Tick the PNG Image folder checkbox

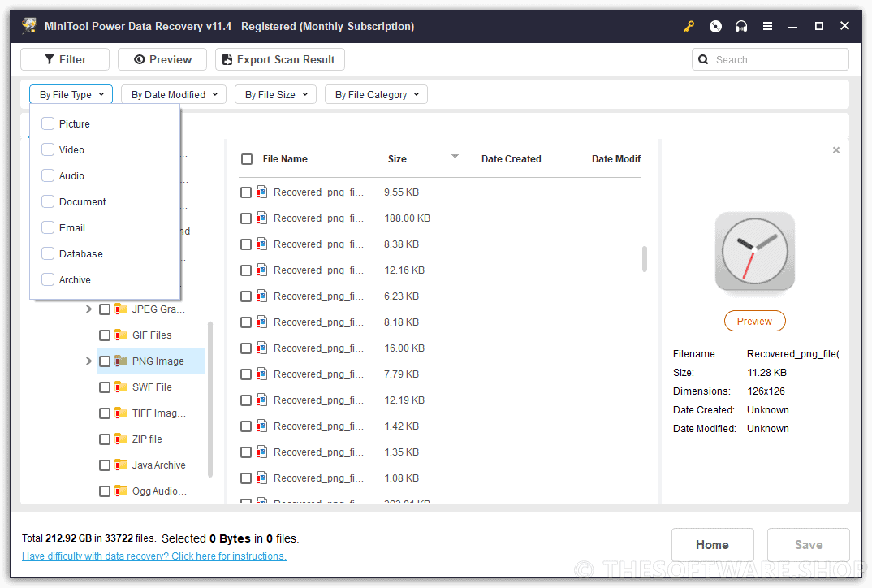tap(105, 361)
